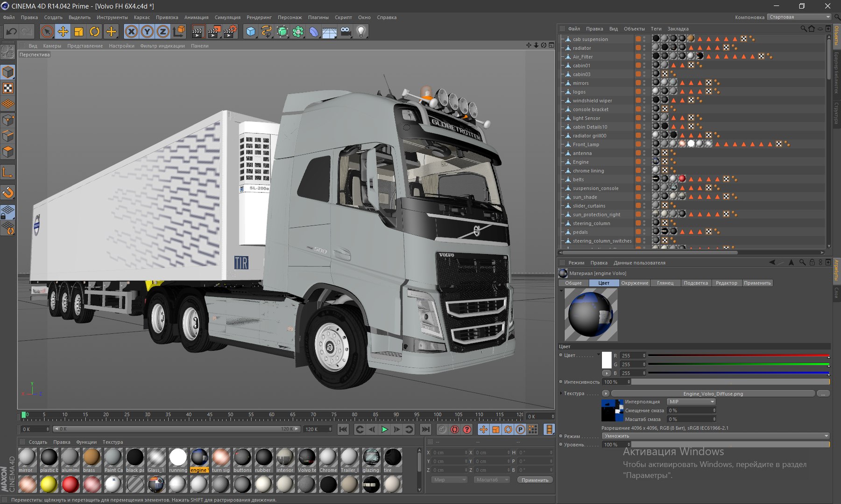Enable snapping magnet icon
The height and width of the screenshot is (504, 841).
[x=8, y=192]
